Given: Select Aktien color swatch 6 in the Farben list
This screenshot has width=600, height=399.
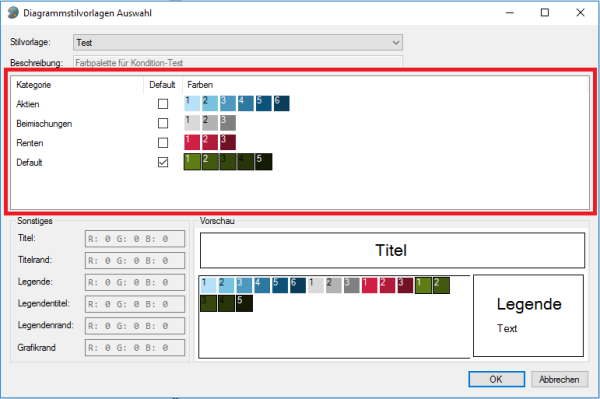Looking at the screenshot, I should [282, 103].
